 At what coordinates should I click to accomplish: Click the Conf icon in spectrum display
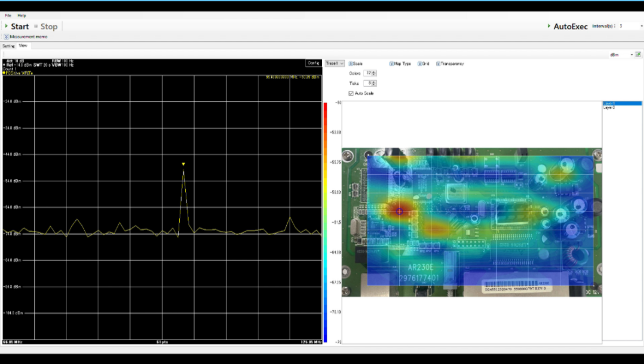pos(313,63)
